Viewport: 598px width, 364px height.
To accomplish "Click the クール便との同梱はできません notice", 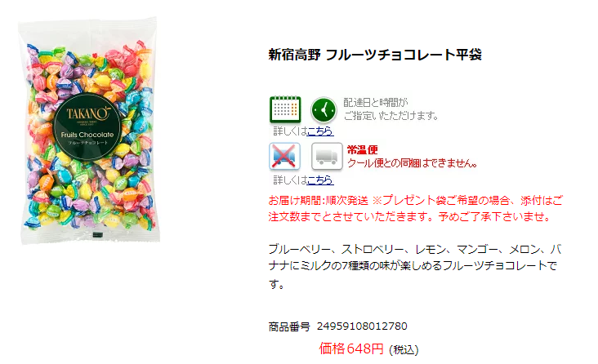I will coord(413,163).
